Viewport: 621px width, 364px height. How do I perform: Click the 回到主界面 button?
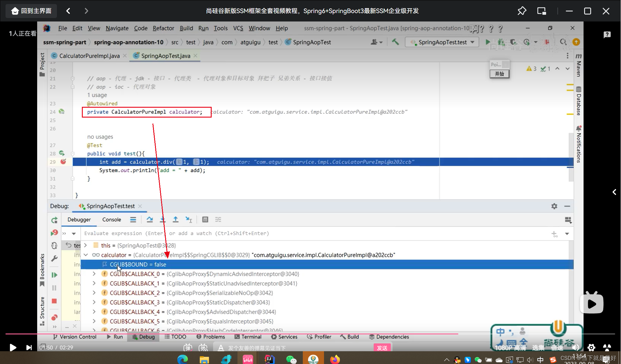[x=31, y=11]
